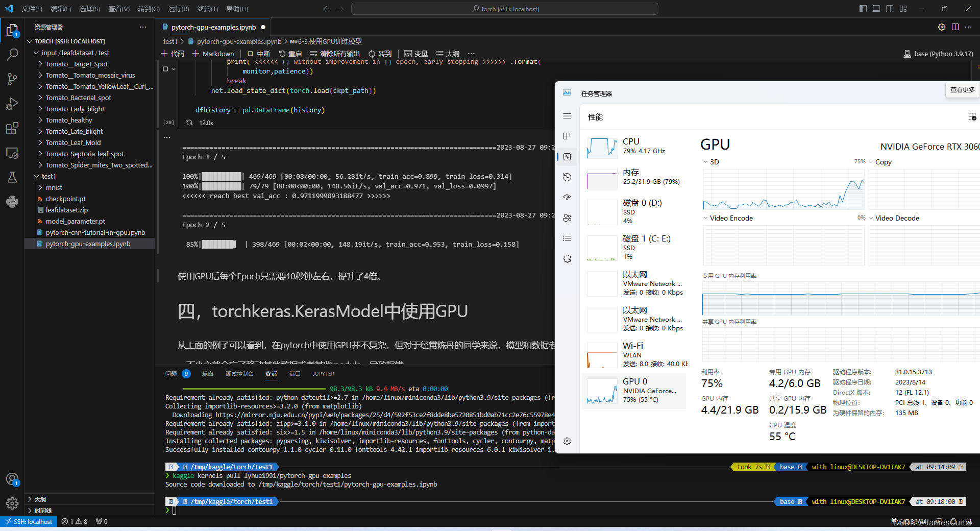Select Wi-Fi in performance list

tap(634, 355)
